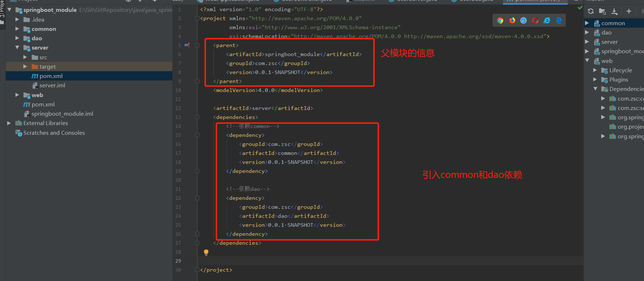Collapse the springboot_module project root
Screen dimensions: 644x281
9,10
